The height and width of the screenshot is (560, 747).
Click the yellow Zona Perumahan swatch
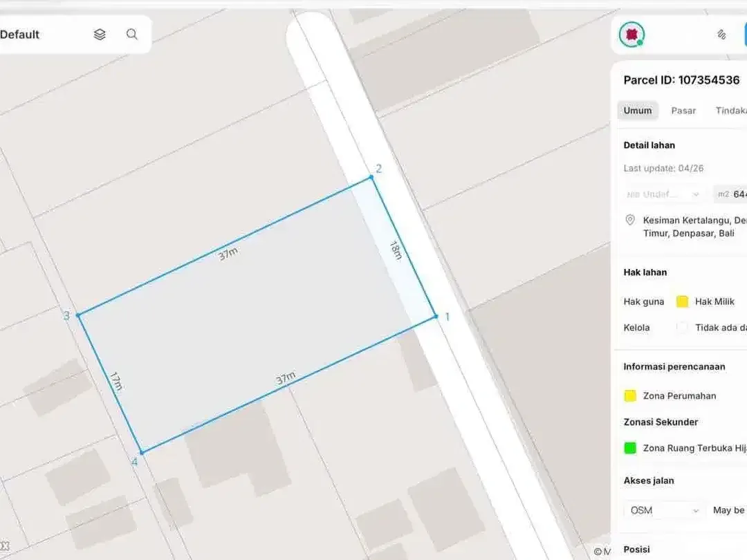point(630,395)
